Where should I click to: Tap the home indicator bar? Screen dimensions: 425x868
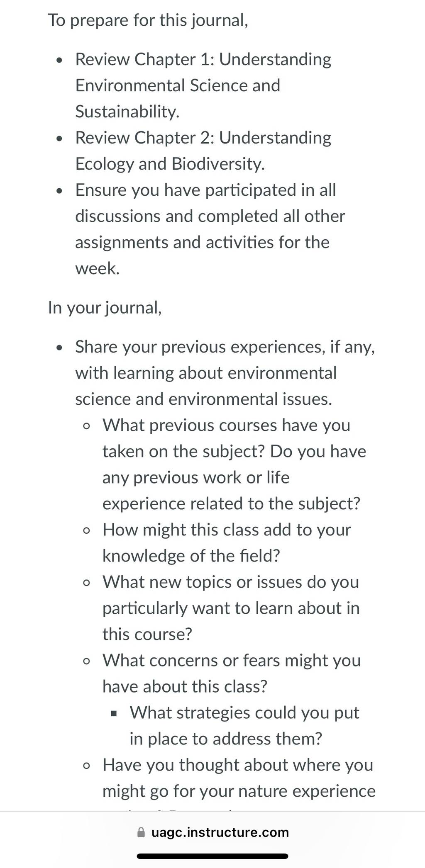coord(212,856)
